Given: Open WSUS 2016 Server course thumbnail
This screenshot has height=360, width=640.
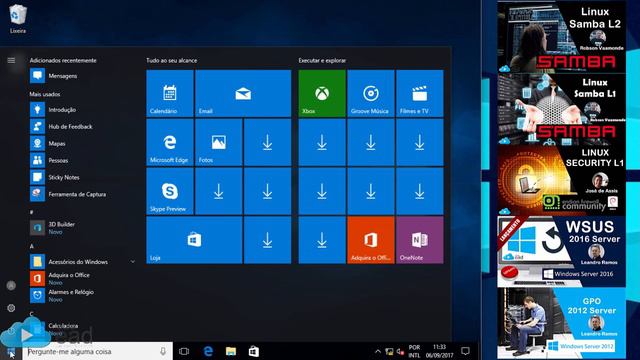Looking at the screenshot, I should pos(561,252).
